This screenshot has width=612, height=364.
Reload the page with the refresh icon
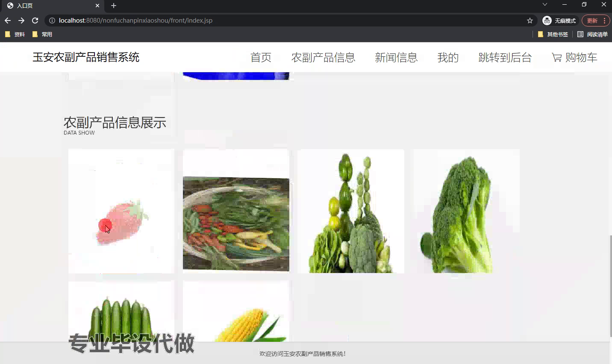tap(35, 21)
